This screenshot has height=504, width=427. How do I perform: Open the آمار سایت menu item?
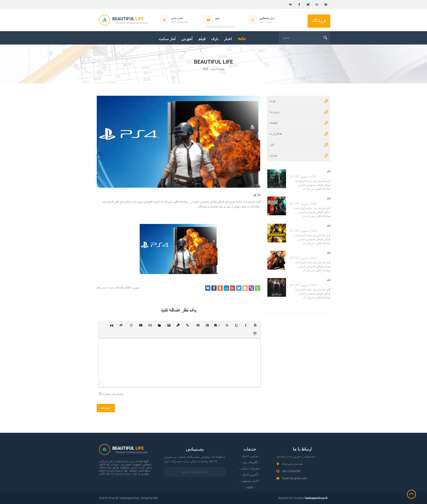click(167, 39)
